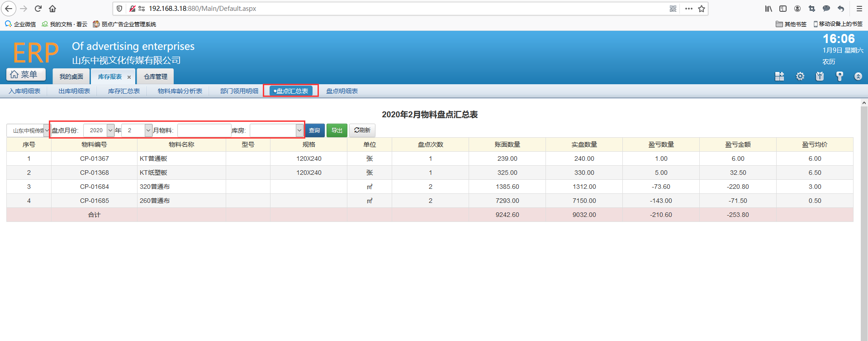Open the browser library icon
868x341 pixels.
pyautogui.click(x=768, y=9)
